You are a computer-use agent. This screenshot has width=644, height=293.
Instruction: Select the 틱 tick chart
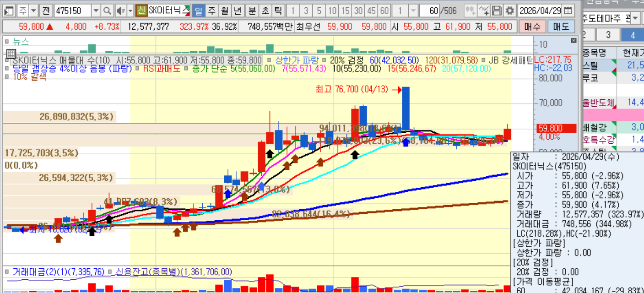[x=278, y=10]
